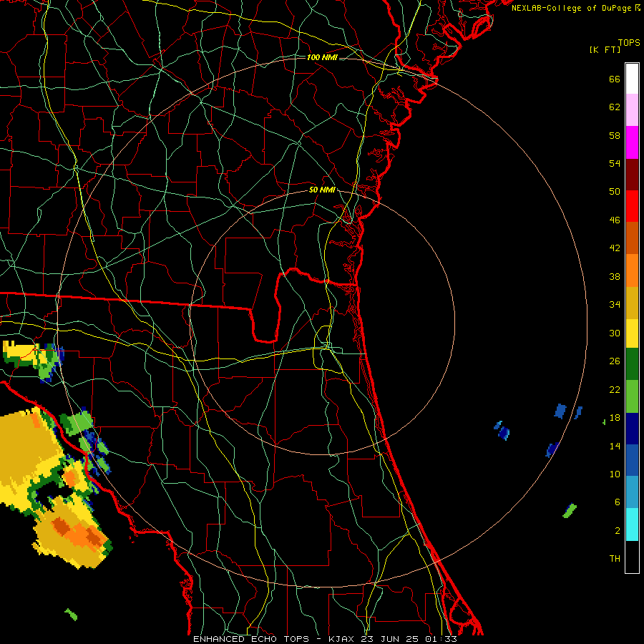The image size is (644, 644).
Task: Click the '[K FT]' units label
Action: [605, 49]
